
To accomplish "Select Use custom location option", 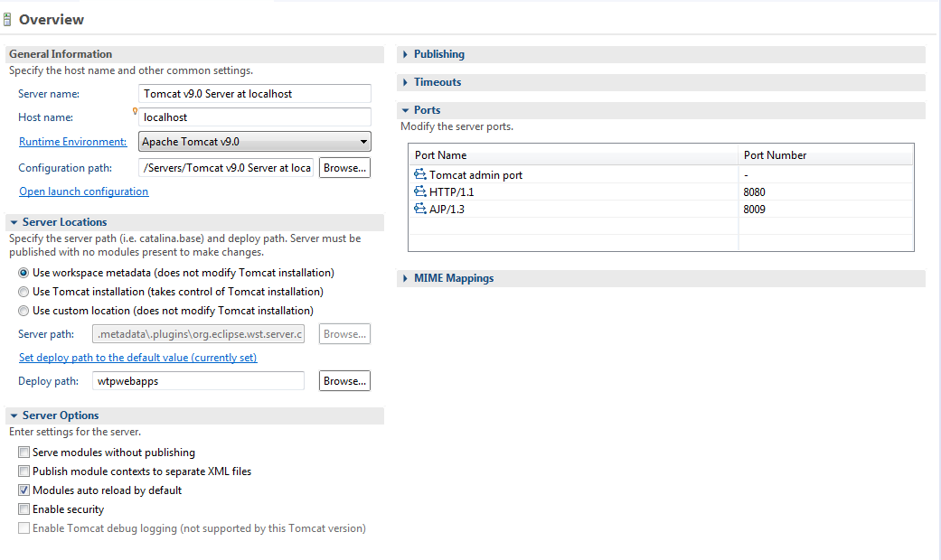I will point(24,311).
